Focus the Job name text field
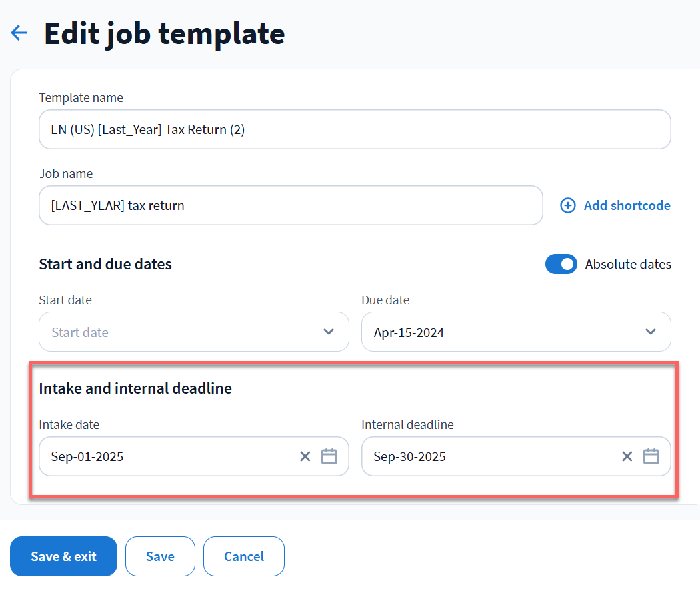The image size is (700, 589). click(x=291, y=205)
